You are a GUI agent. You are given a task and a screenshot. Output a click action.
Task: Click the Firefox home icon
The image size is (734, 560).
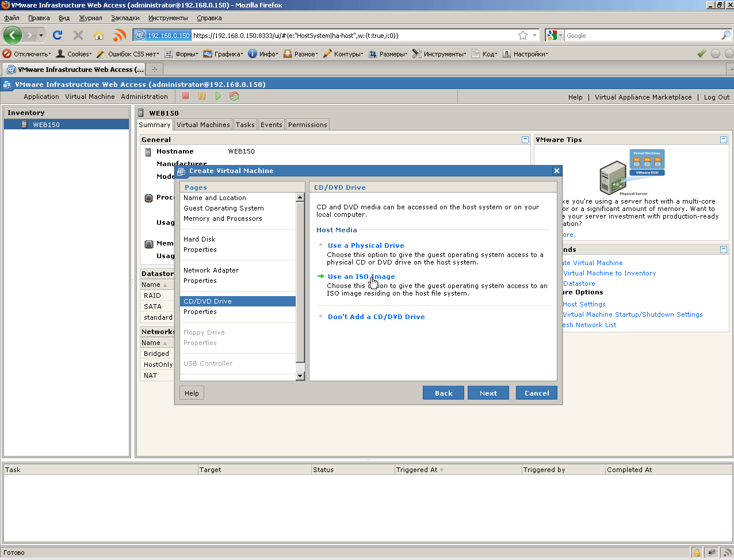pyautogui.click(x=99, y=35)
